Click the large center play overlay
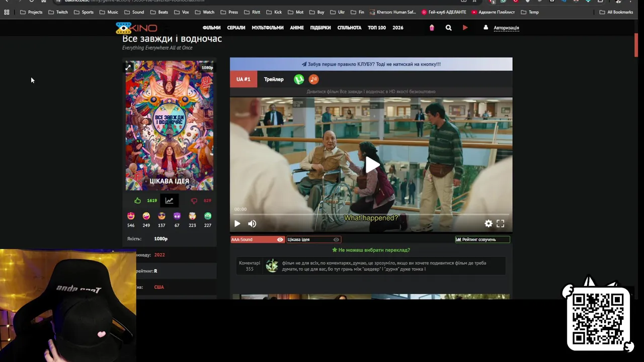 371,165
